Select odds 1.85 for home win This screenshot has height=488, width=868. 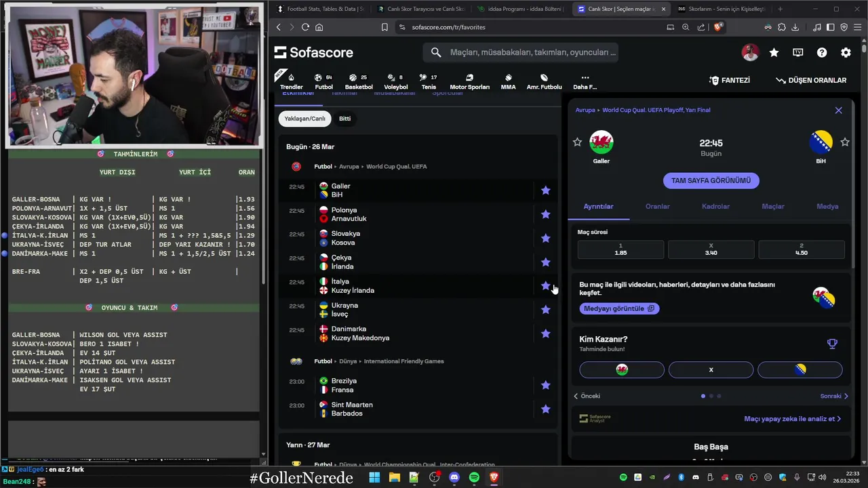(x=620, y=249)
